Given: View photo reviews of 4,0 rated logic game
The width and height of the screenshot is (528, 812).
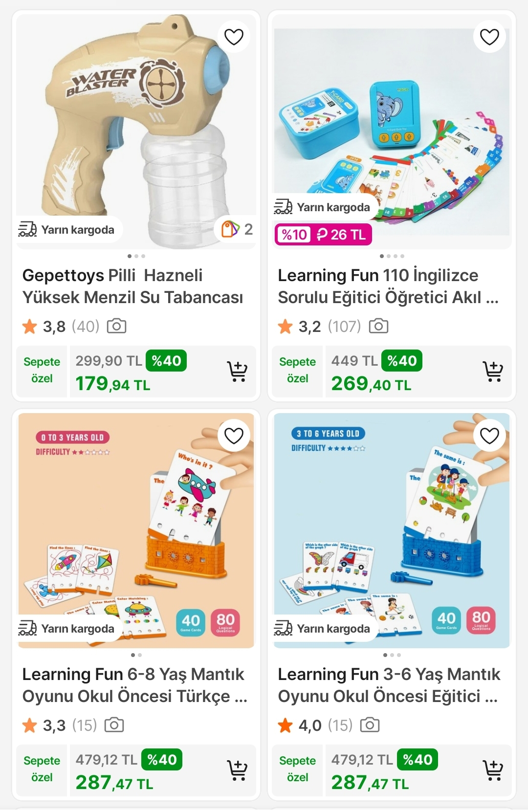Looking at the screenshot, I should pos(370,725).
